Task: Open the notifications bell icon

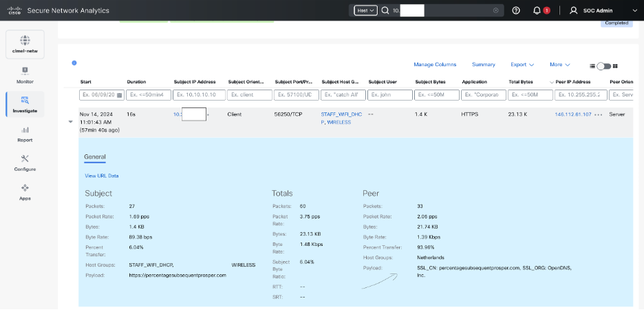Action: click(x=537, y=10)
